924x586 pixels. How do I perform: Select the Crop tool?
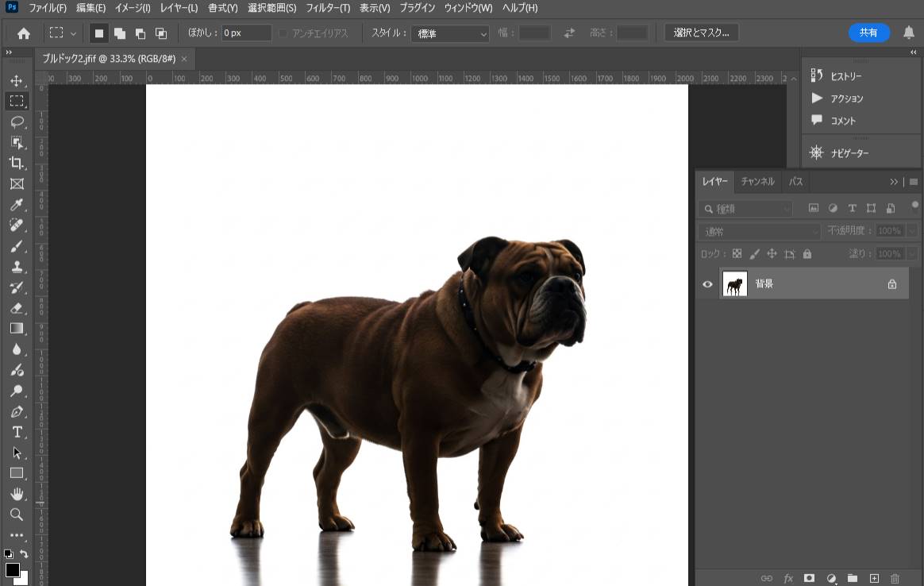17,164
